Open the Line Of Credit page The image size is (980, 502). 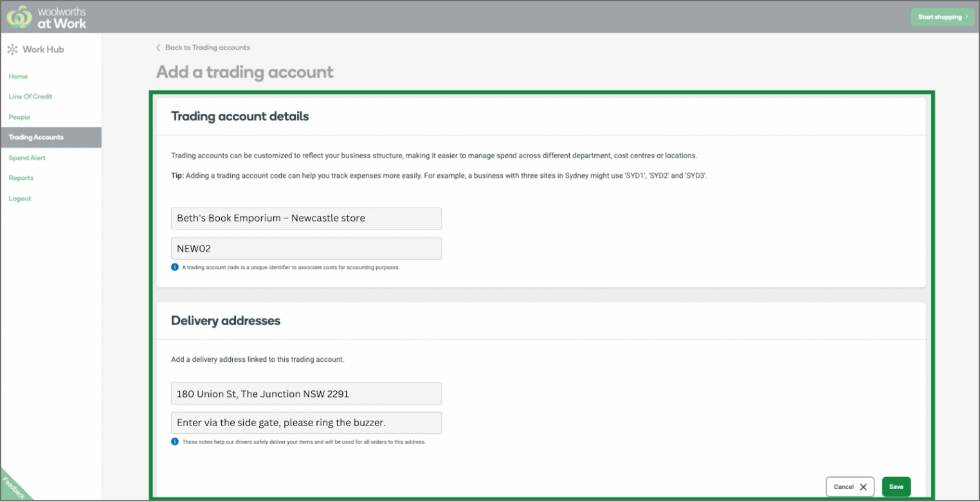coord(30,96)
